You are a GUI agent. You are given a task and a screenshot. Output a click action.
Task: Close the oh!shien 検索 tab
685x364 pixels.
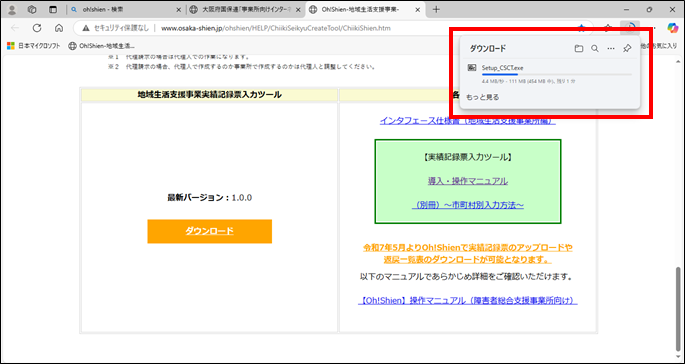point(179,10)
